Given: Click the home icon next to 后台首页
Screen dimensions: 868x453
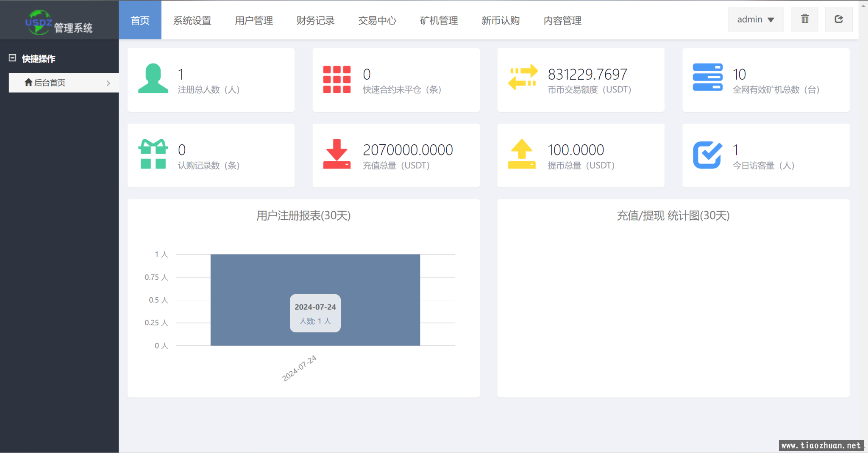Looking at the screenshot, I should click(29, 83).
